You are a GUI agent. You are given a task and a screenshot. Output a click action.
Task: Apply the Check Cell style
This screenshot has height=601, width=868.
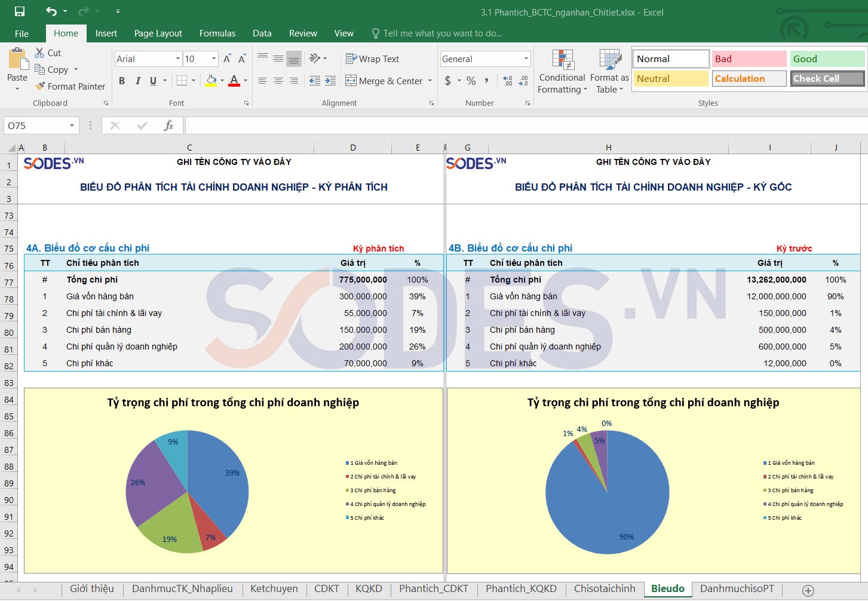[x=827, y=78]
